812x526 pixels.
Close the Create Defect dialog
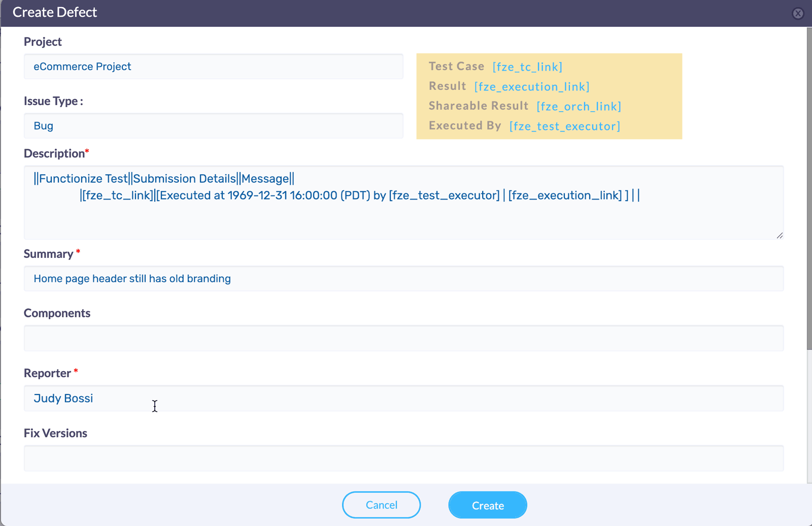798,13
